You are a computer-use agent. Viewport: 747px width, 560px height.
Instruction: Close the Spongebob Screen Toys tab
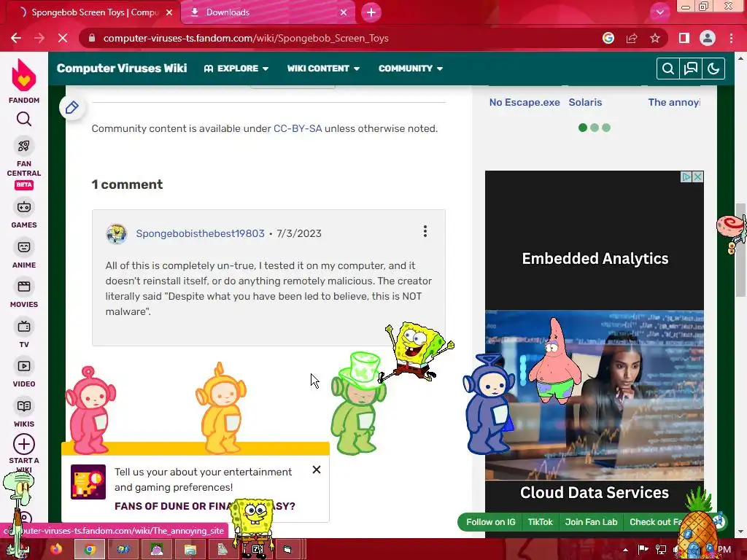point(169,12)
